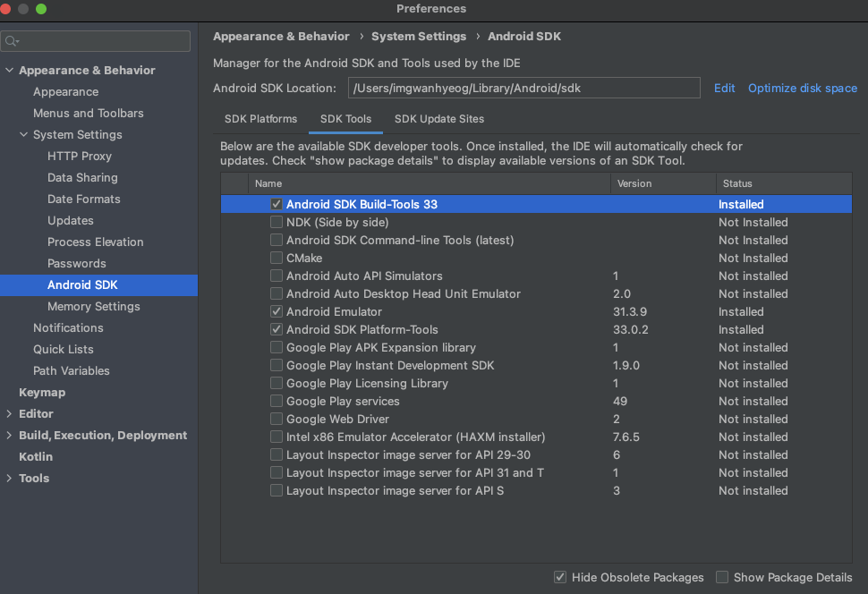Check Layout Inspector image server for API S
The image size is (868, 594).
(277, 490)
